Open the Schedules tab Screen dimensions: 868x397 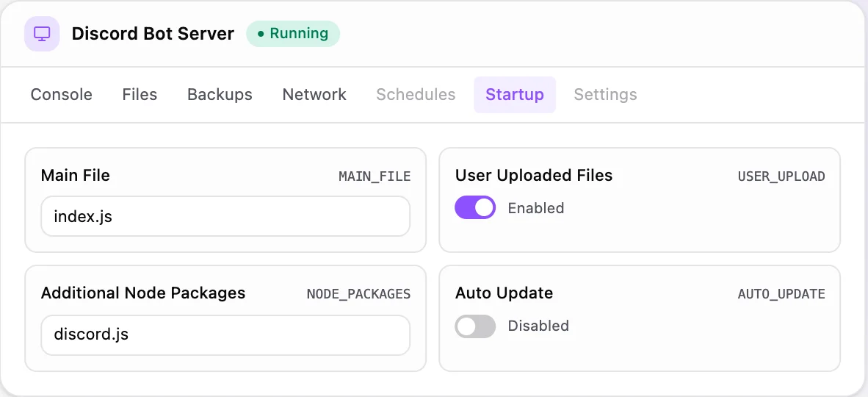416,95
